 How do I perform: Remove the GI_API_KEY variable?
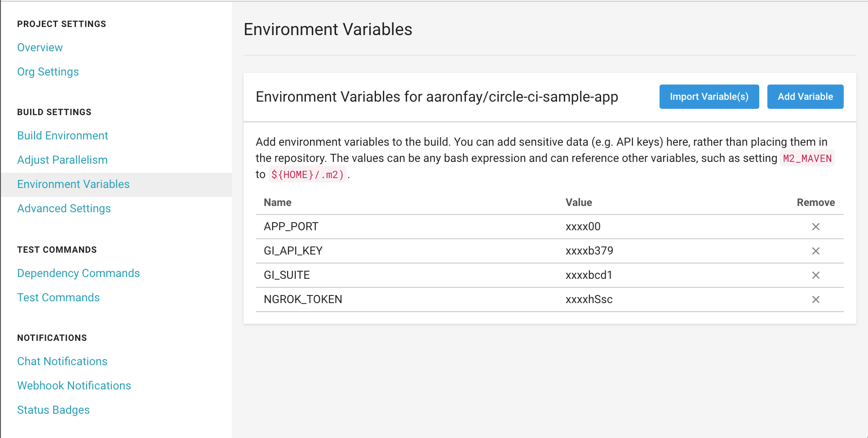[x=816, y=251]
